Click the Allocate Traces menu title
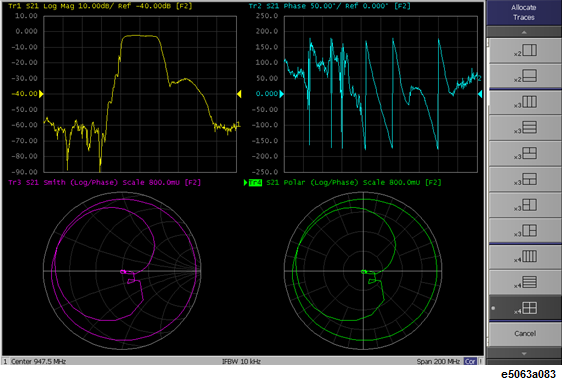This screenshot has height=384, width=562. 524,13
